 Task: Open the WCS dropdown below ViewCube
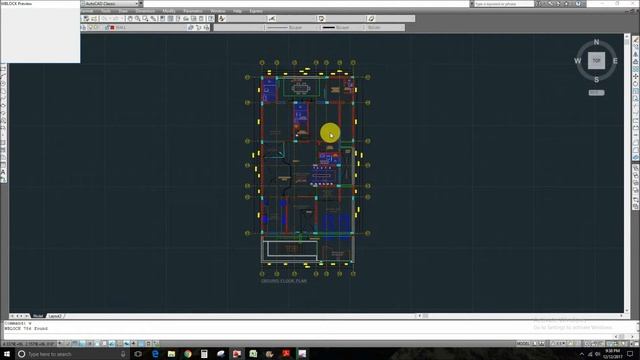(x=596, y=93)
